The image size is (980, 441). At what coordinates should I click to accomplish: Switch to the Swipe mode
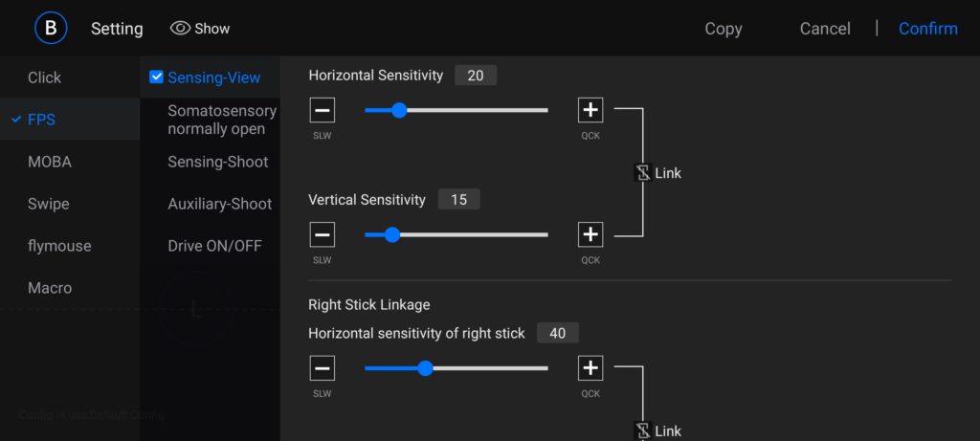pyautogui.click(x=49, y=204)
